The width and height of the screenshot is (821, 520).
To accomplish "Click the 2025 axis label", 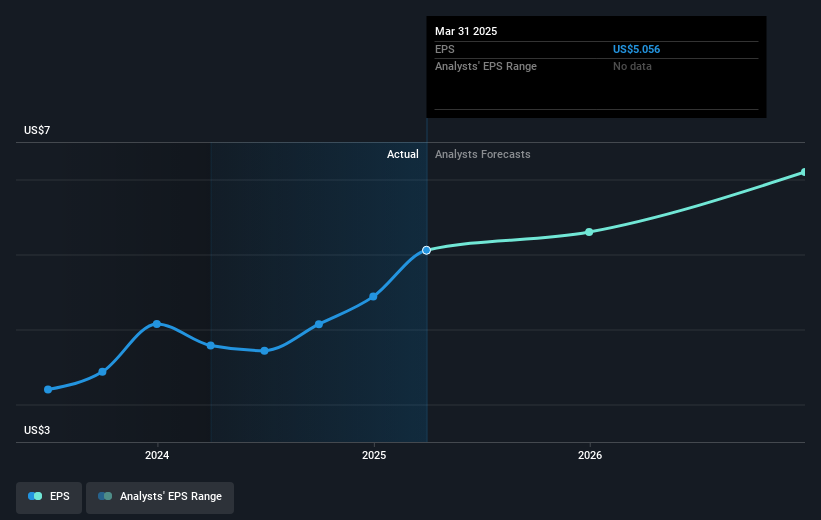I will click(x=374, y=456).
